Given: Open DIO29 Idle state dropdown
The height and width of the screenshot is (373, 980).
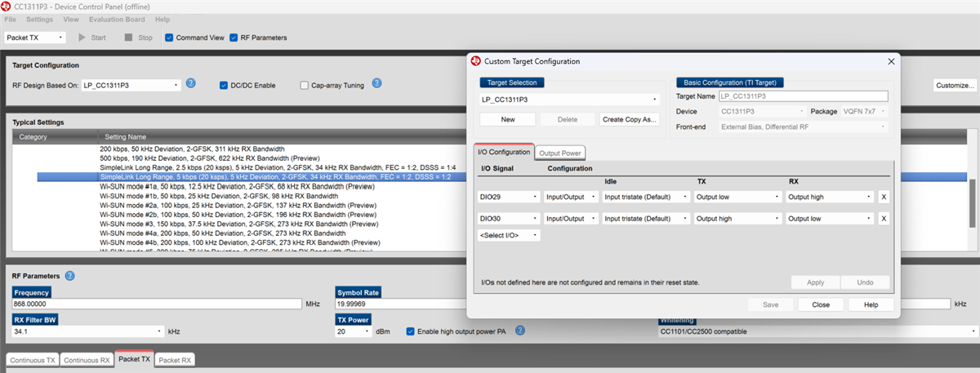Looking at the screenshot, I should point(645,197).
